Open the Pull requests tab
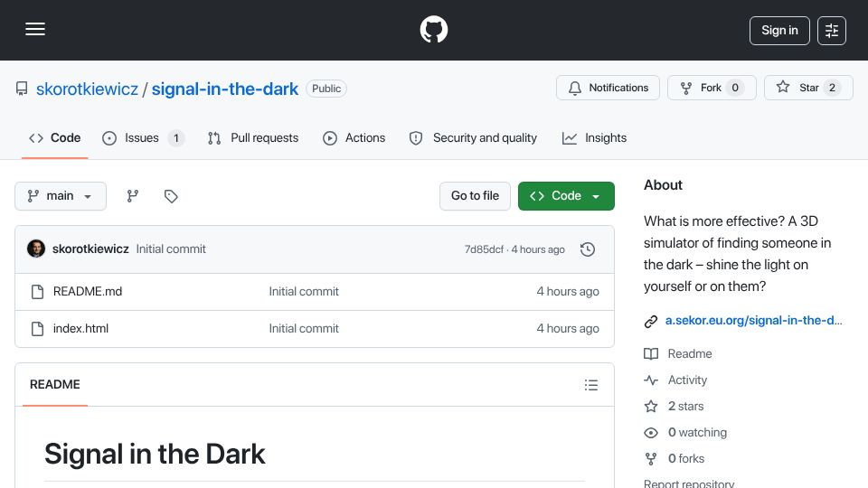This screenshot has height=488, width=868. click(x=253, y=137)
